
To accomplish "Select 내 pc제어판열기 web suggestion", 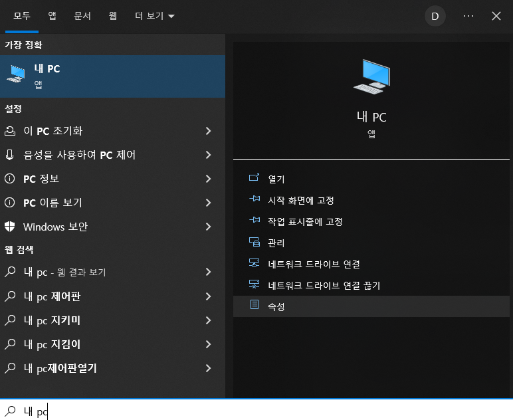I will 112,368.
